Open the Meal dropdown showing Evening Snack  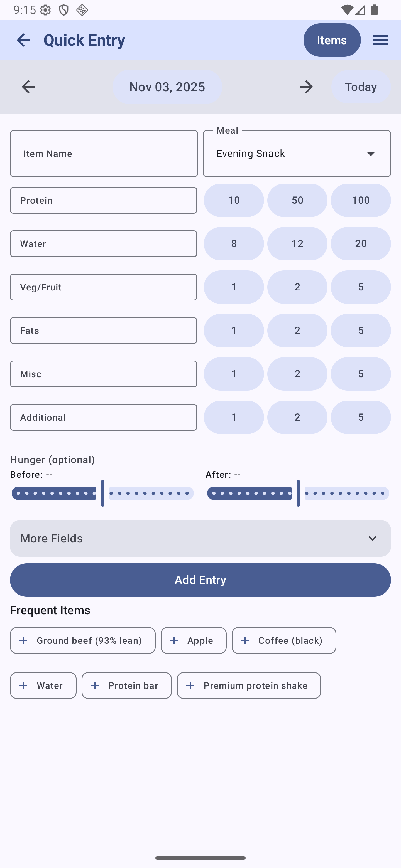(x=297, y=154)
